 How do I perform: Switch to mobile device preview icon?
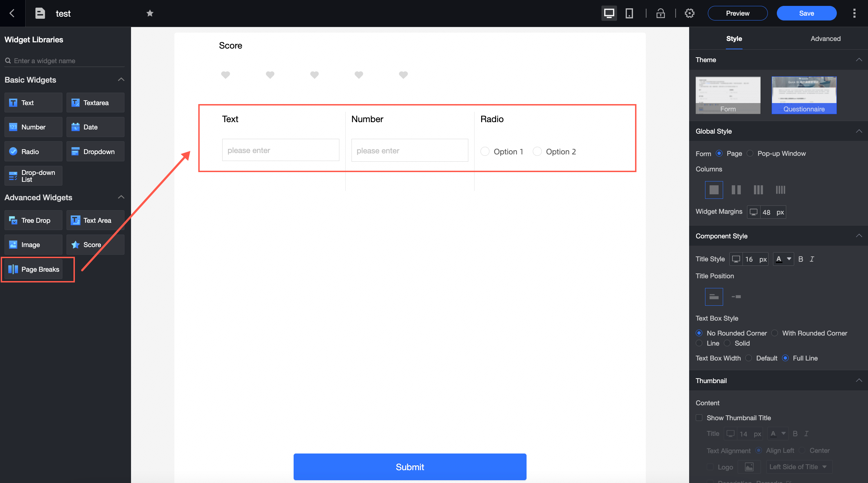[629, 13]
